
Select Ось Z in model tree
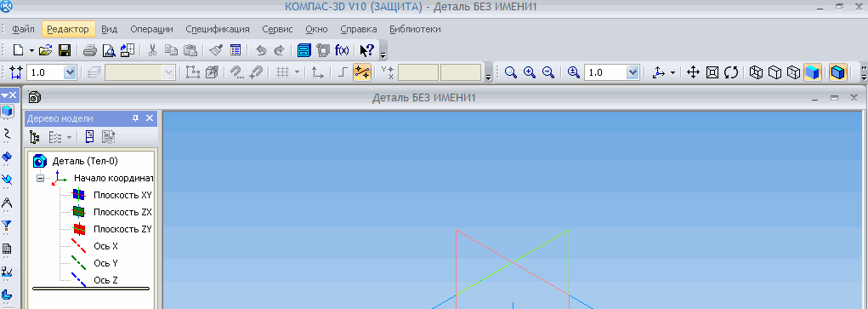click(106, 279)
